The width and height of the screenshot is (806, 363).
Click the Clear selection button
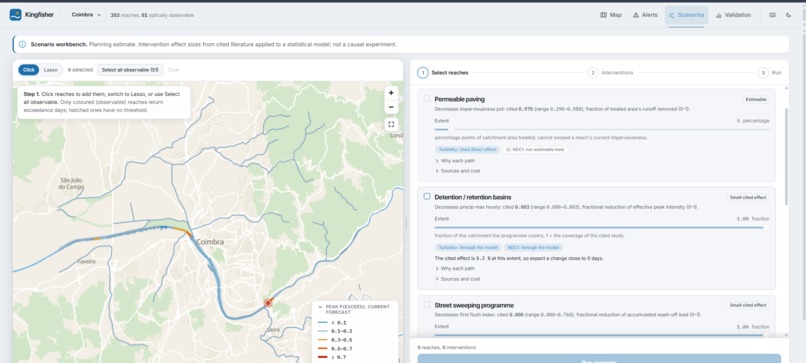click(173, 70)
